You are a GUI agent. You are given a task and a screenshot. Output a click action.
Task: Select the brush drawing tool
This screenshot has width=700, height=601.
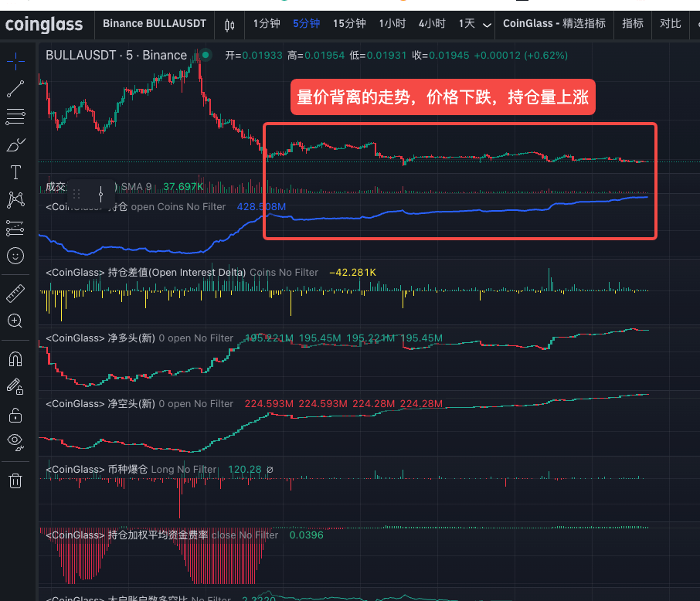coord(15,144)
